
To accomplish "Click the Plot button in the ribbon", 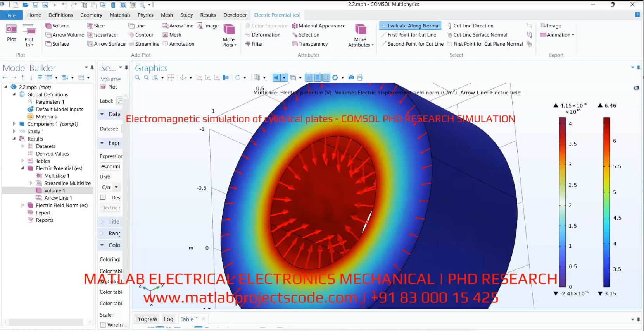I will coord(11,33).
